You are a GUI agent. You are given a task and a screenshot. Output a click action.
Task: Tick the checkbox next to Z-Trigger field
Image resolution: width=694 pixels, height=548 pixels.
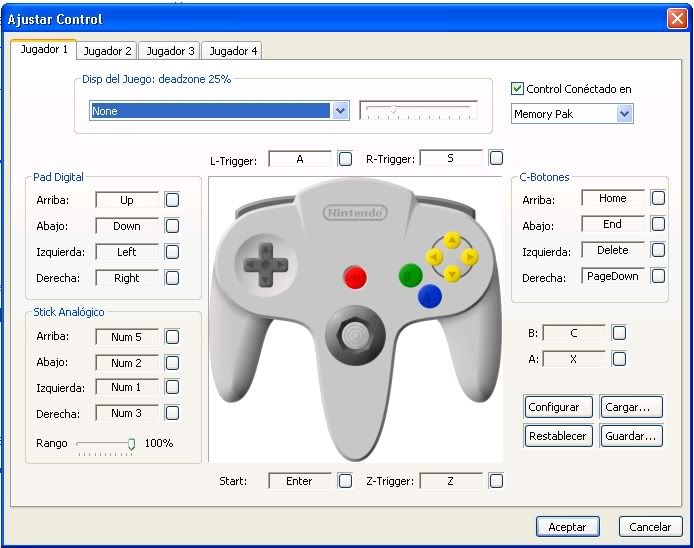496,481
